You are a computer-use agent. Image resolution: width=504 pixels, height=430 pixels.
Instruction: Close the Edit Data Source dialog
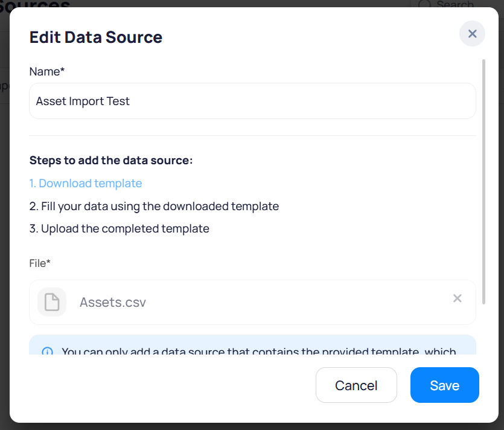point(472,34)
